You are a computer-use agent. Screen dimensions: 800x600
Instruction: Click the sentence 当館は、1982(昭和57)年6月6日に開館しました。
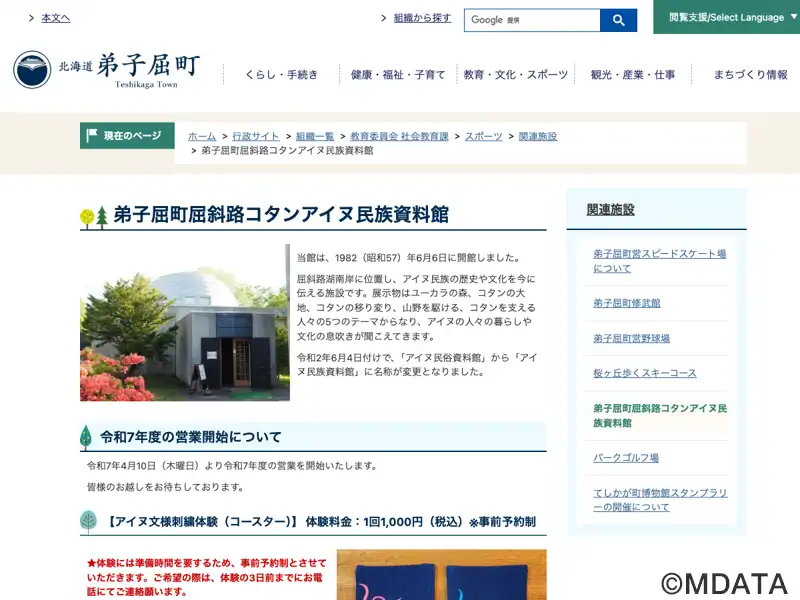point(409,258)
